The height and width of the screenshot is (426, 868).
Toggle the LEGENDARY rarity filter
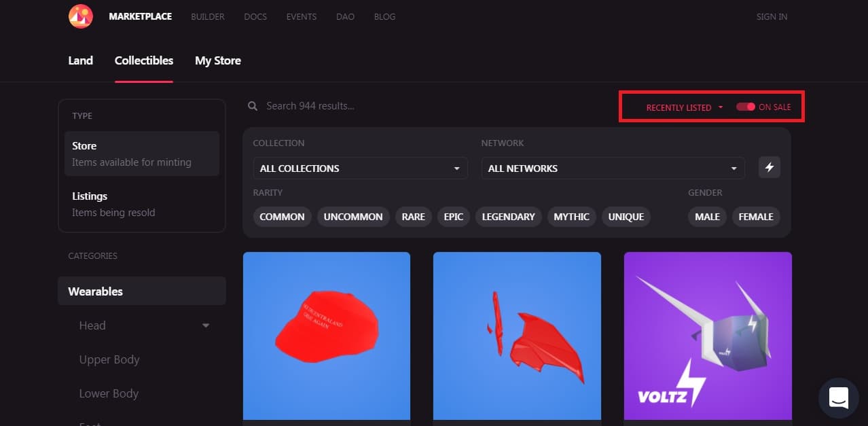point(509,217)
